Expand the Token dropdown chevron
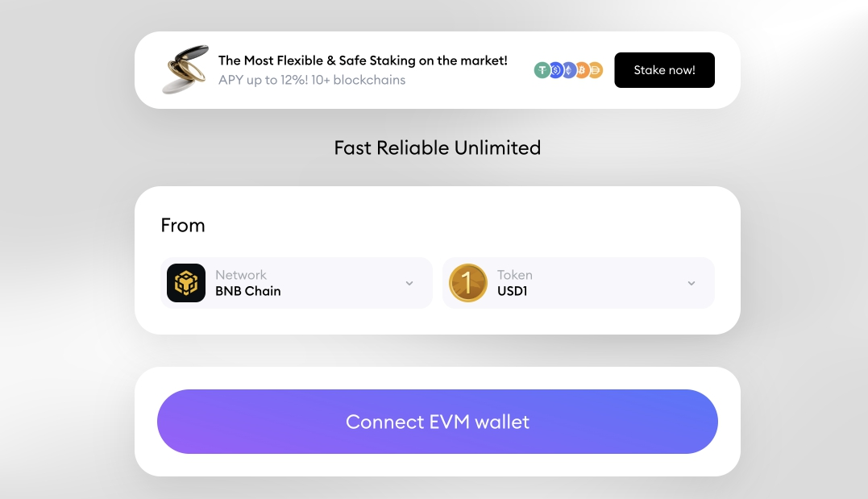This screenshot has width=868, height=499. (x=691, y=283)
